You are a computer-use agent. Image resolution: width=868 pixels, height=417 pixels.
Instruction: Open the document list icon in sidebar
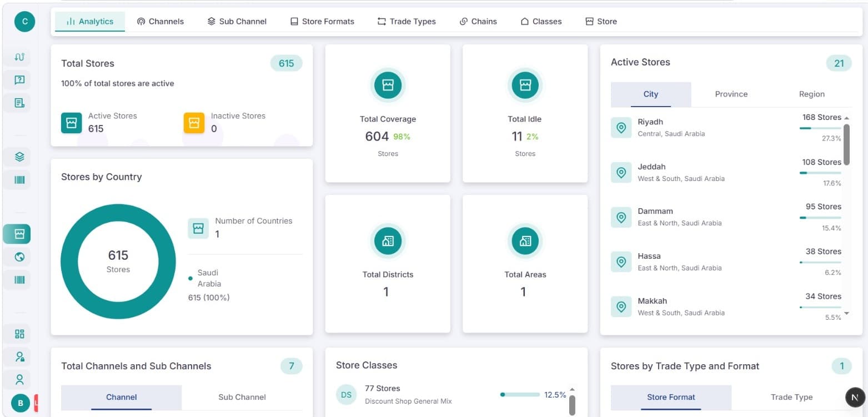[x=19, y=103]
